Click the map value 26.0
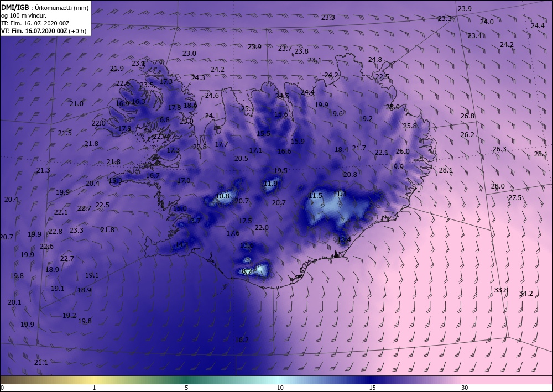Image resolution: width=553 pixels, height=392 pixels. [403, 151]
